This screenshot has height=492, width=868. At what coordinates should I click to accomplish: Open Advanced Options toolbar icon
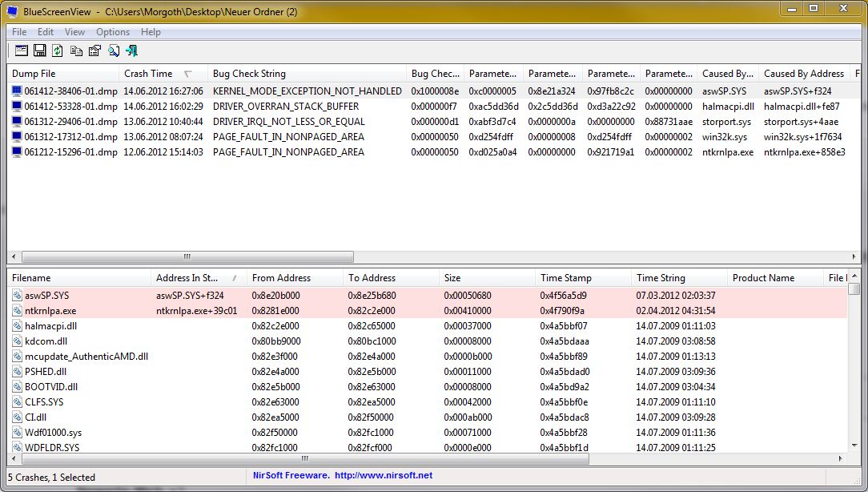[21, 51]
